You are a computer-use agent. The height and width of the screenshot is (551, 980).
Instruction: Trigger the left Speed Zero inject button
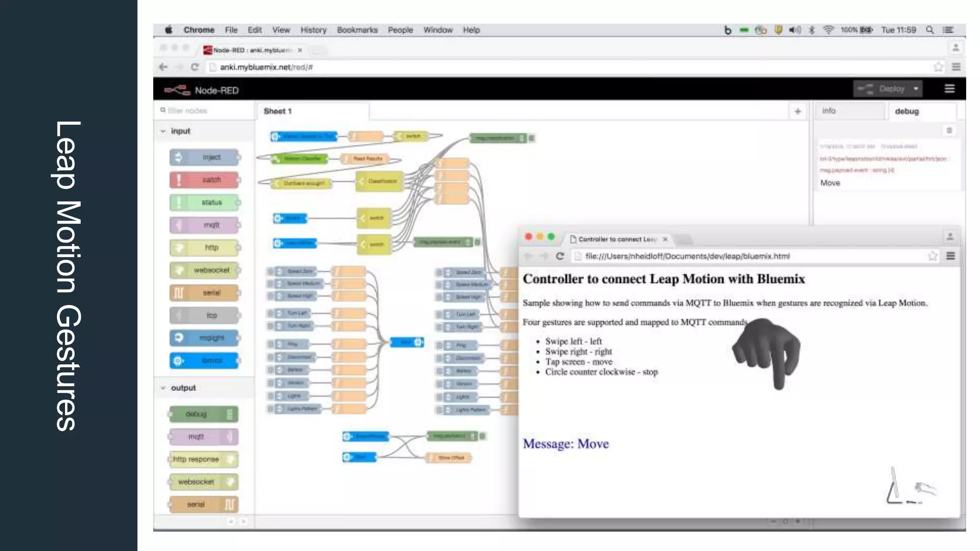(270, 272)
